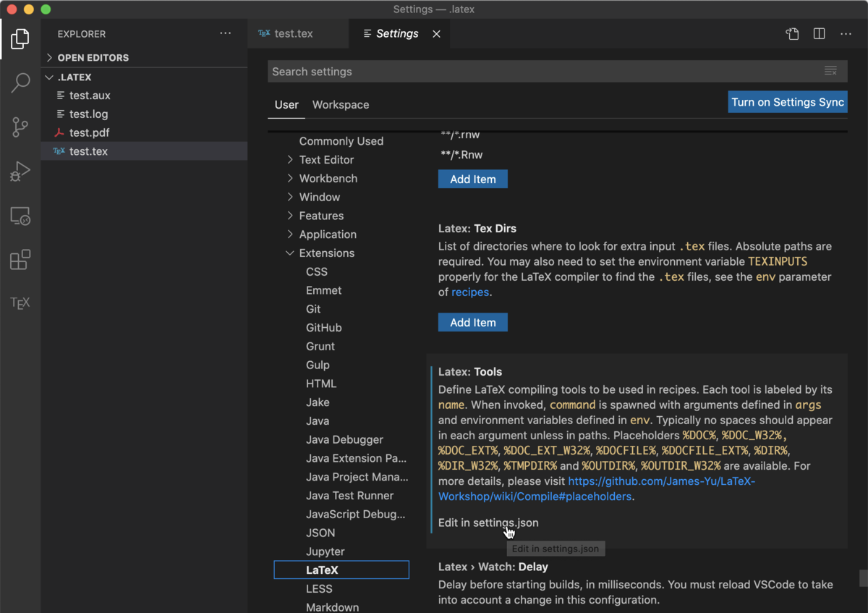Click the settings editor scrollbar thumb
868x613 pixels.
(863, 578)
